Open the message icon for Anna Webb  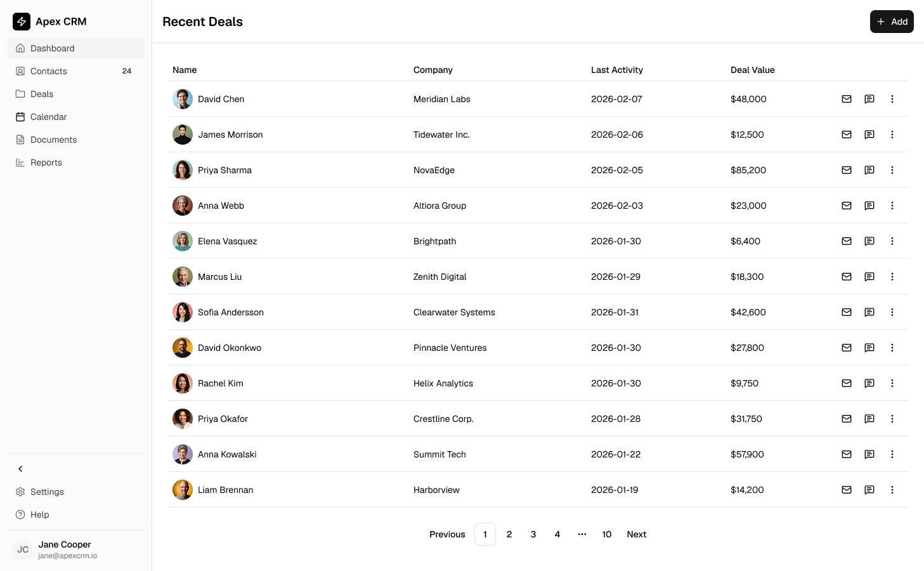click(869, 206)
